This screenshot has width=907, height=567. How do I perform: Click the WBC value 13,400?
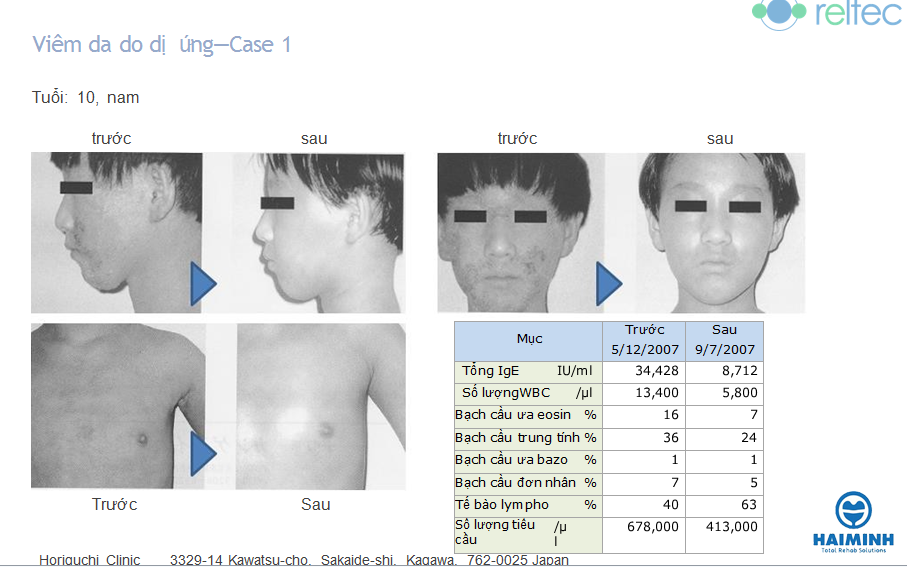[657, 393]
